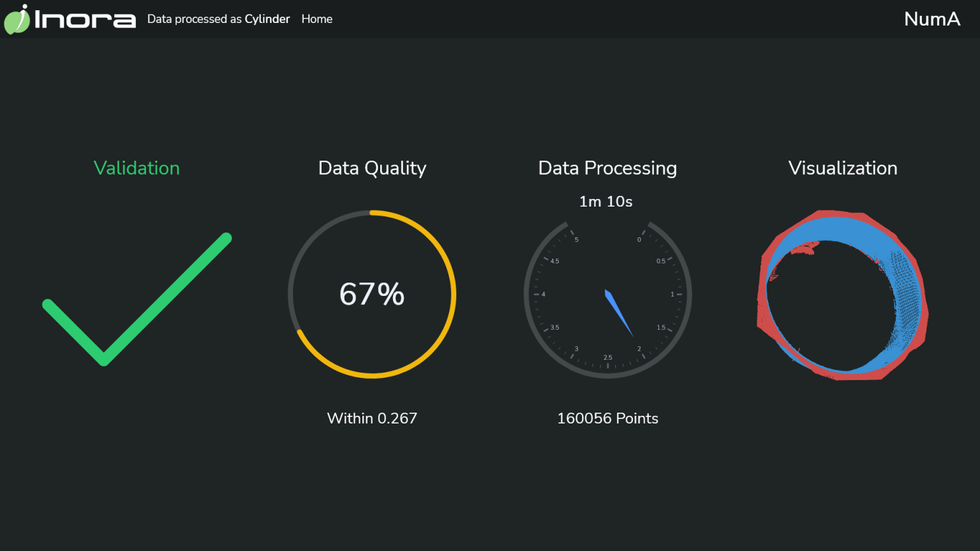Viewport: 980px width, 551px height.
Task: Click the Inora logo
Action: pyautogui.click(x=70, y=19)
